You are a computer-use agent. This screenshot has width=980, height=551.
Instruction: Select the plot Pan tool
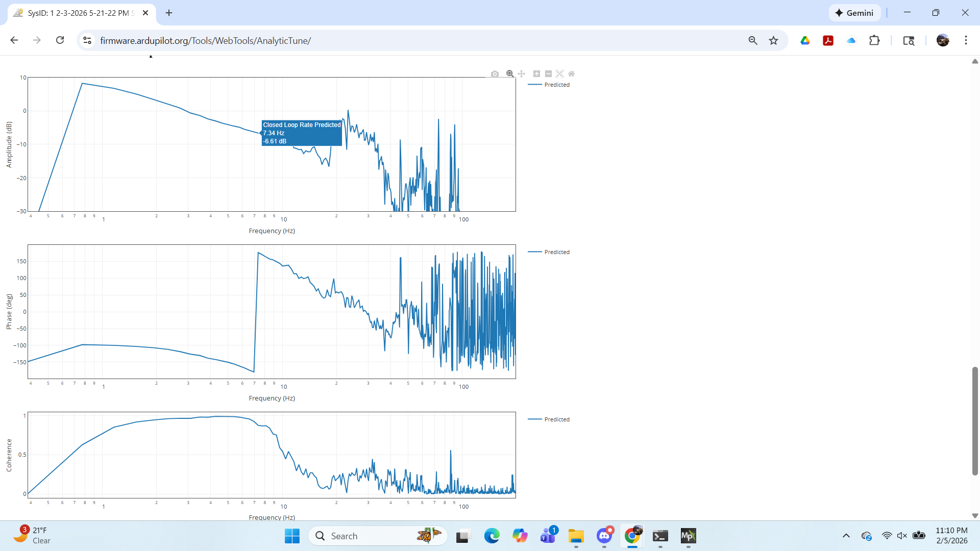pos(521,74)
